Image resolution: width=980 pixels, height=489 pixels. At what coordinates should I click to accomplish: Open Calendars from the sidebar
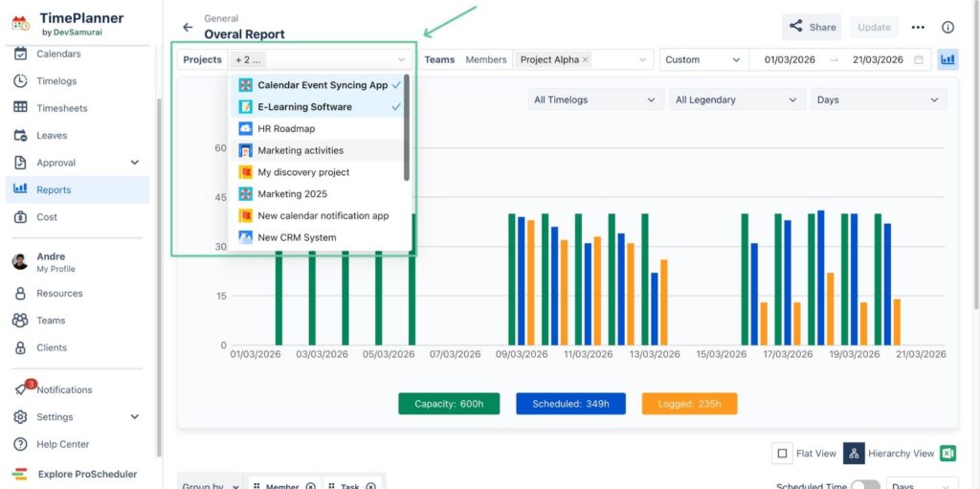pos(58,54)
